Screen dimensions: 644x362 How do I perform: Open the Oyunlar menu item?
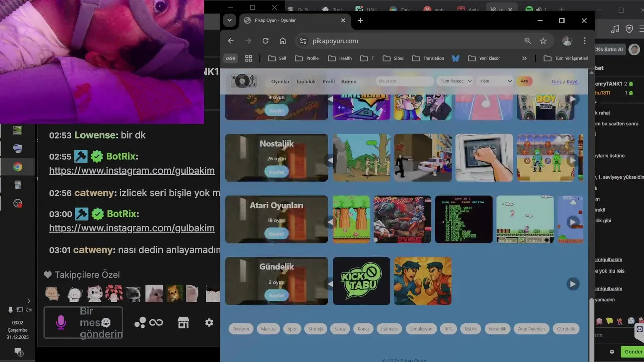click(x=280, y=81)
